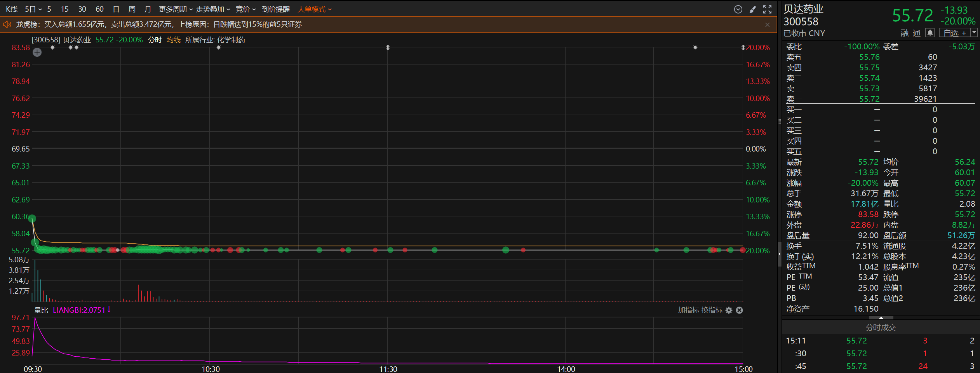
Task: Open the indicator settings gear icon
Action: [729, 310]
